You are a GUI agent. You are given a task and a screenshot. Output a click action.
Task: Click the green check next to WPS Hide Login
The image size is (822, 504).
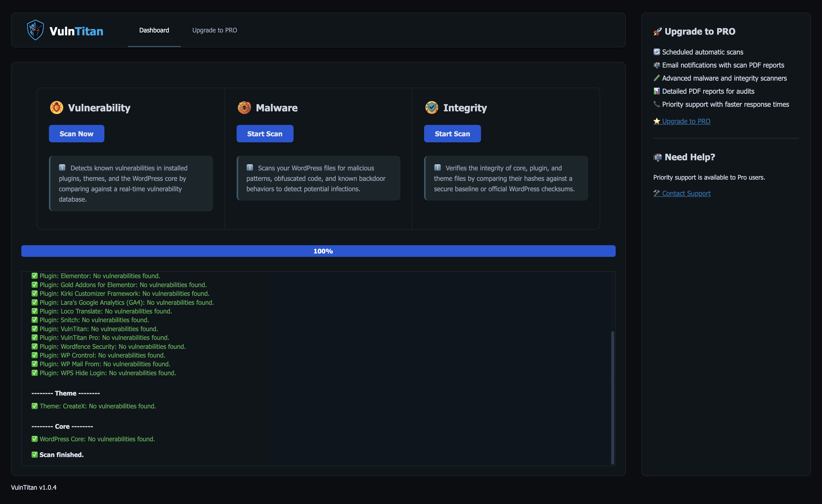35,373
